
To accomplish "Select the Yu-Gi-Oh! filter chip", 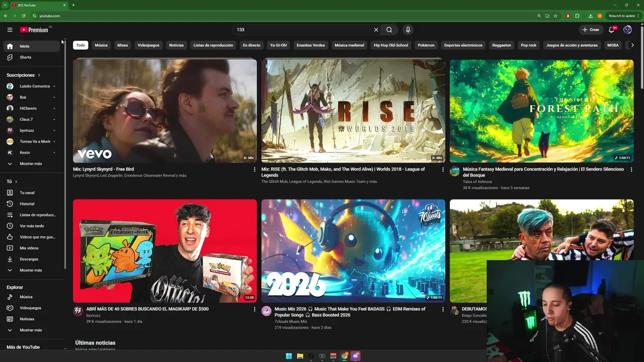I will [278, 45].
